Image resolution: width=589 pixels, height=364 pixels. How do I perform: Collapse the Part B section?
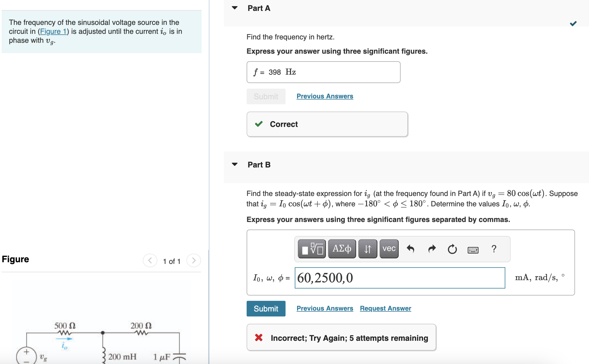point(235,164)
